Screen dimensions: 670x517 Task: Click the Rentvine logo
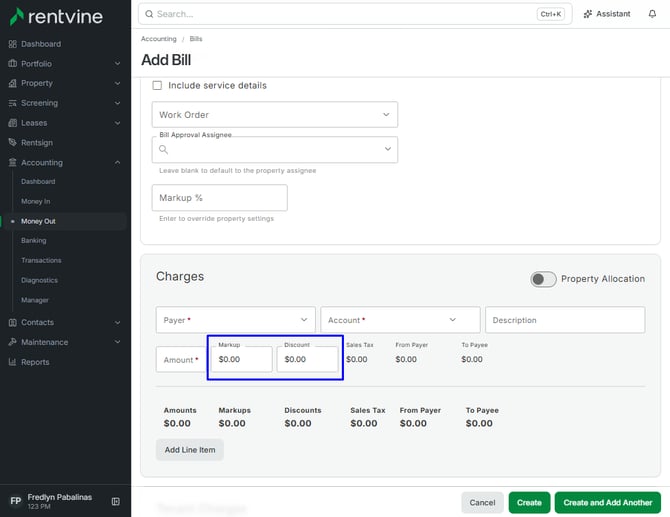coord(56,17)
